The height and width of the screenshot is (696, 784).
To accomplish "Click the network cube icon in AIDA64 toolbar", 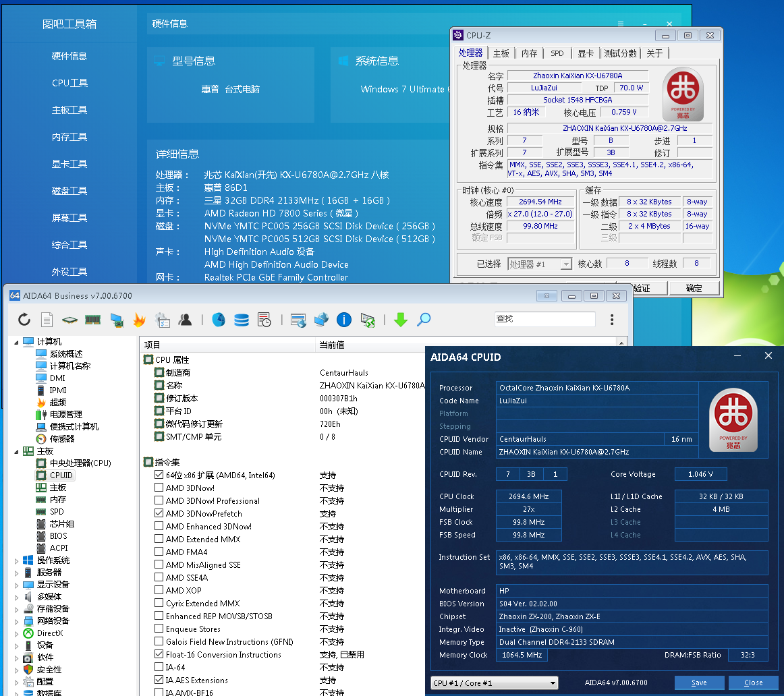I will pyautogui.click(x=322, y=320).
